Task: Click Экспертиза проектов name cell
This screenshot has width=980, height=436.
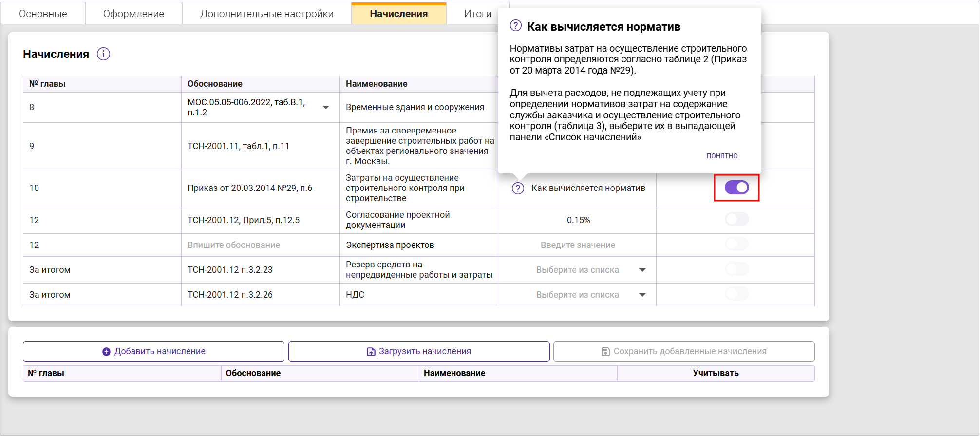Action: pos(419,245)
